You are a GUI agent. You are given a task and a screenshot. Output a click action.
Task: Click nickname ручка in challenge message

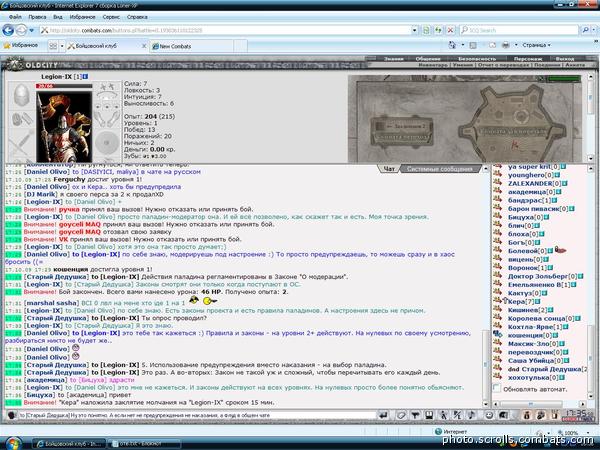click(x=69, y=209)
